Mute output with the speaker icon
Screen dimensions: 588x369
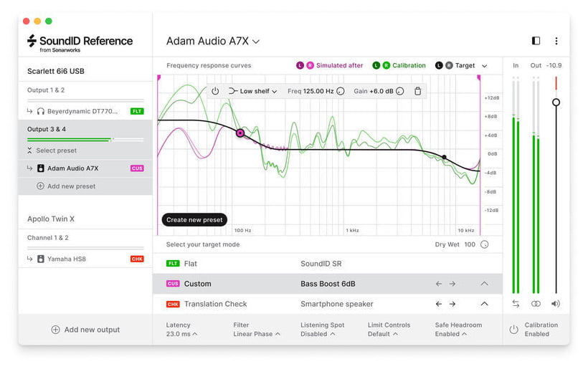pos(556,304)
